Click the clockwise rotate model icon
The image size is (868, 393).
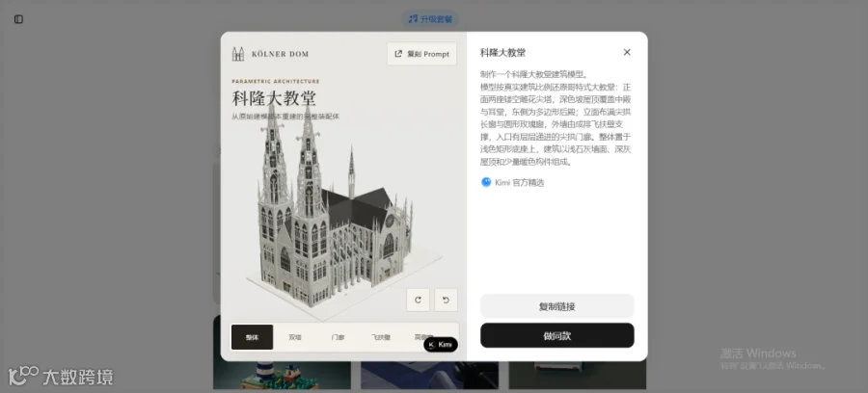[418, 301]
